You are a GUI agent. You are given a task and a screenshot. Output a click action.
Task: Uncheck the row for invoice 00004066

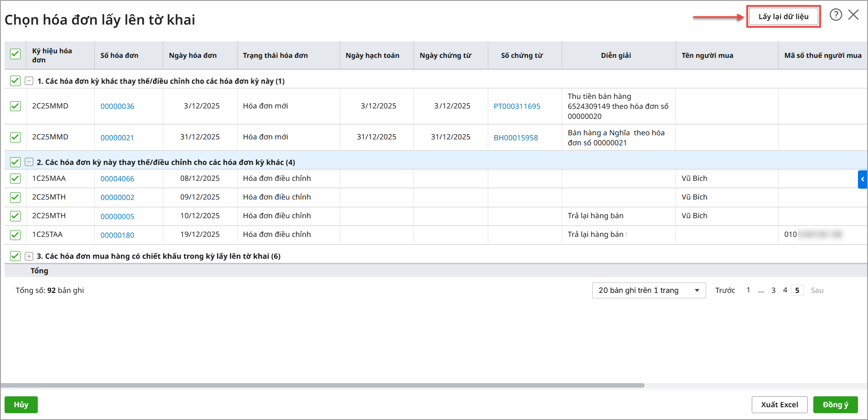(15, 179)
